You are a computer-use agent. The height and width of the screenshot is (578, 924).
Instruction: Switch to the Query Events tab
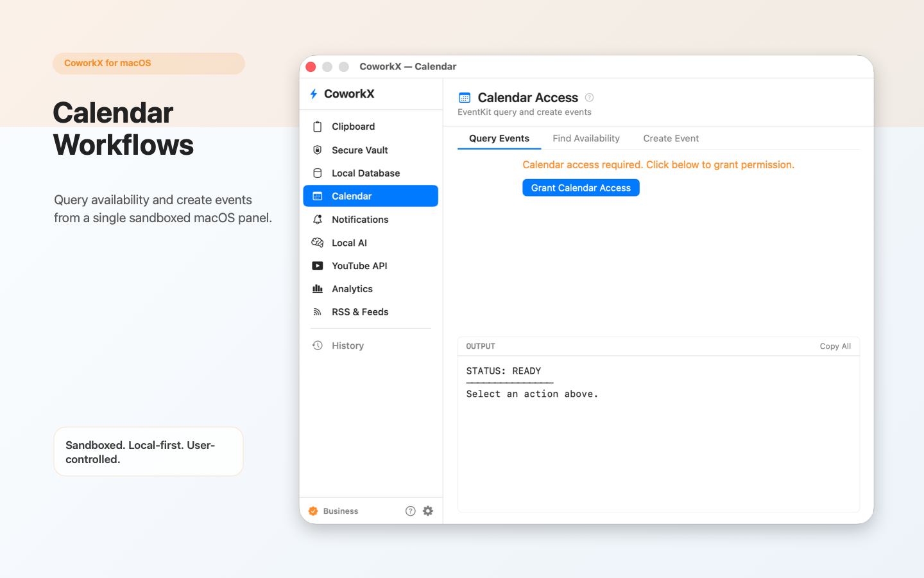click(499, 138)
